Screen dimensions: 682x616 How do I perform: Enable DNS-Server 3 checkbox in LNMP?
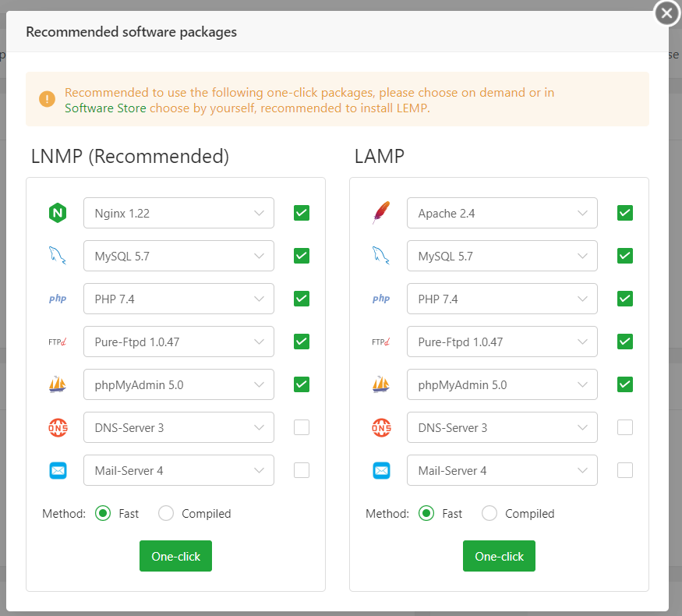(302, 427)
